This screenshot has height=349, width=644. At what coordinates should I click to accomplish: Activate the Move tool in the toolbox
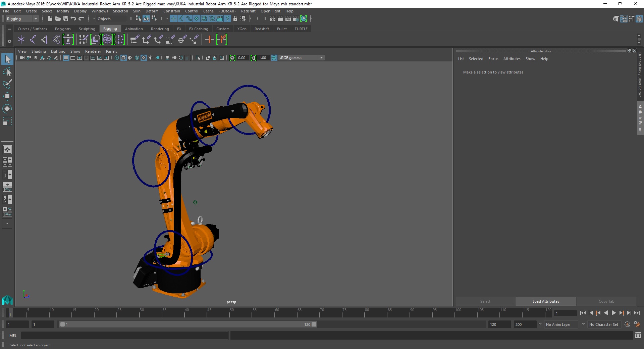[x=7, y=96]
